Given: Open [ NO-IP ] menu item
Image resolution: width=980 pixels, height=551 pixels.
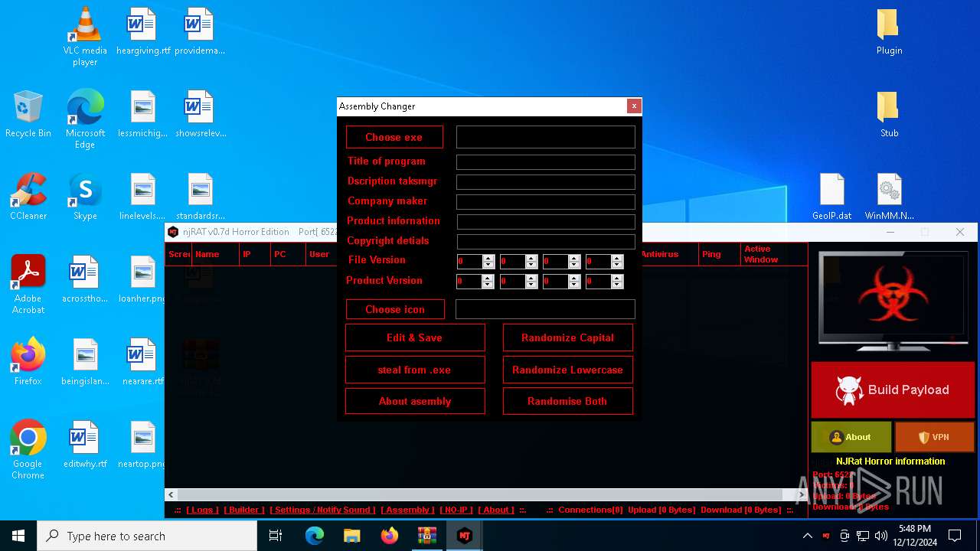Looking at the screenshot, I should pyautogui.click(x=457, y=510).
